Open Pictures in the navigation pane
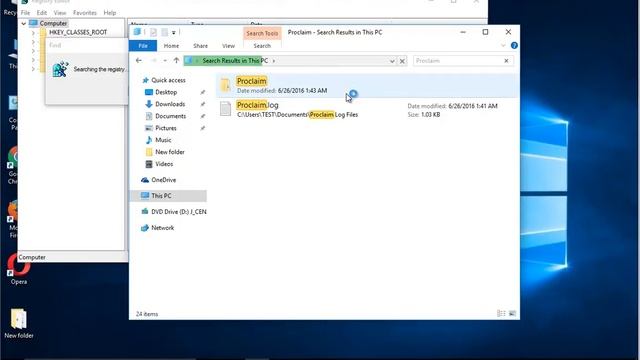 point(166,128)
